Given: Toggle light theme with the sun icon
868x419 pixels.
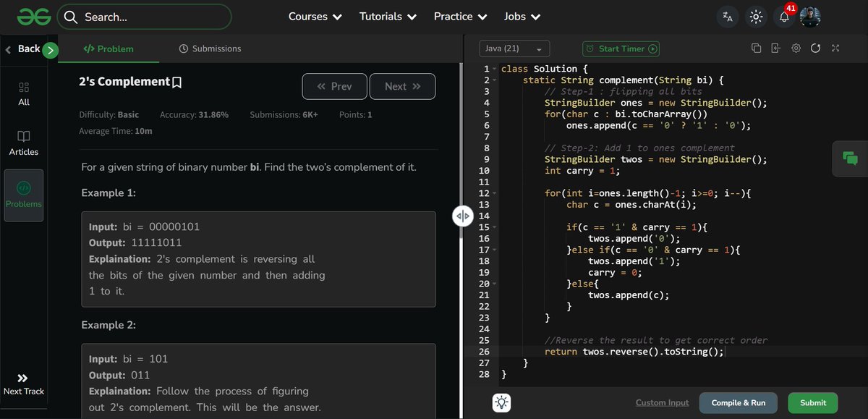Looking at the screenshot, I should pyautogui.click(x=756, y=16).
